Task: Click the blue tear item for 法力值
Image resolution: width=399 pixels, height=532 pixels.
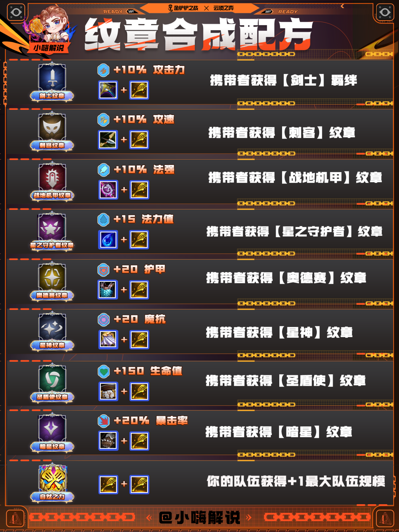Action: point(108,240)
